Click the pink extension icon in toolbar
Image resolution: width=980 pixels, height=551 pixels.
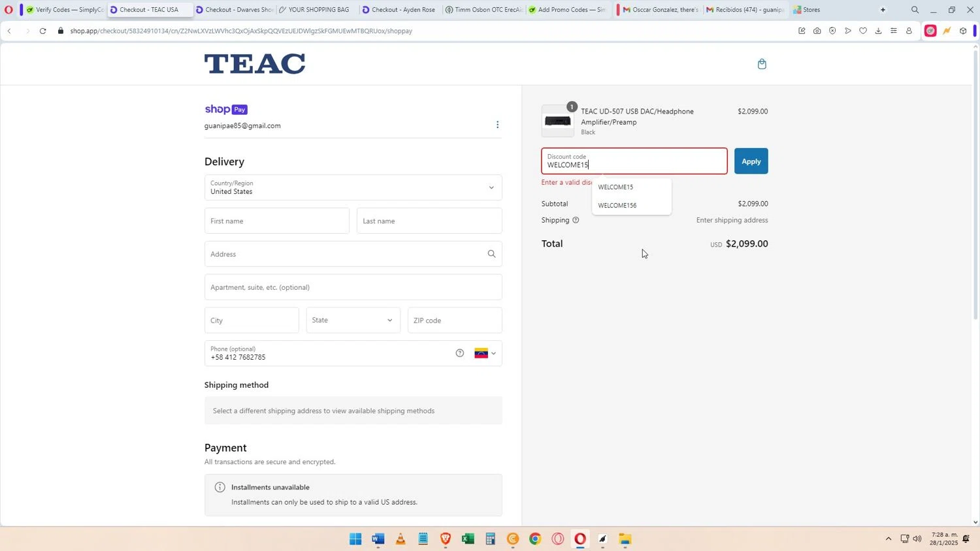pos(930,31)
